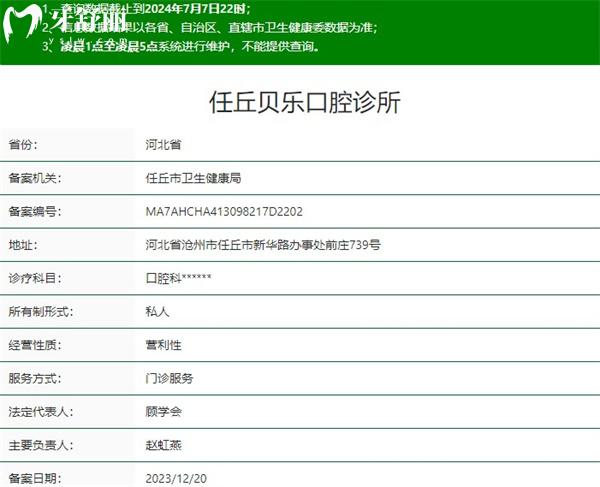600x487 pixels.
Task: Select the 营利性 value
Action: point(163,345)
